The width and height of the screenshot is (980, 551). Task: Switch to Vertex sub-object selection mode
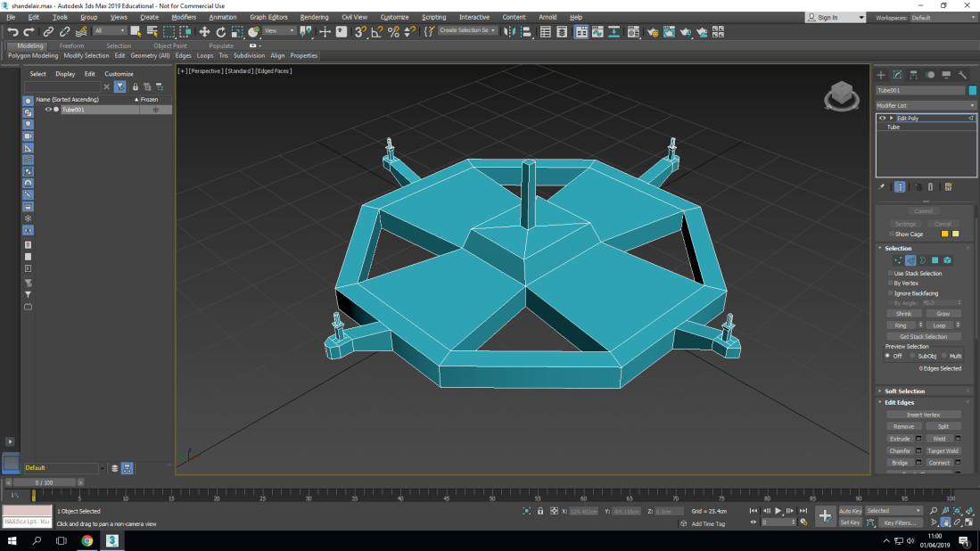tap(898, 260)
